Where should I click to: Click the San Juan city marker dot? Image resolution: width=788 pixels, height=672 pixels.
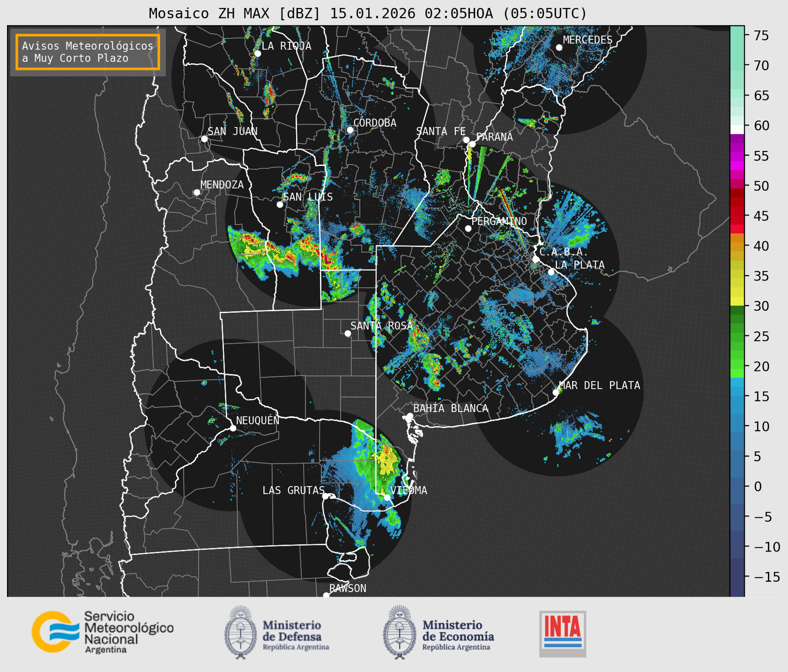pyautogui.click(x=204, y=139)
